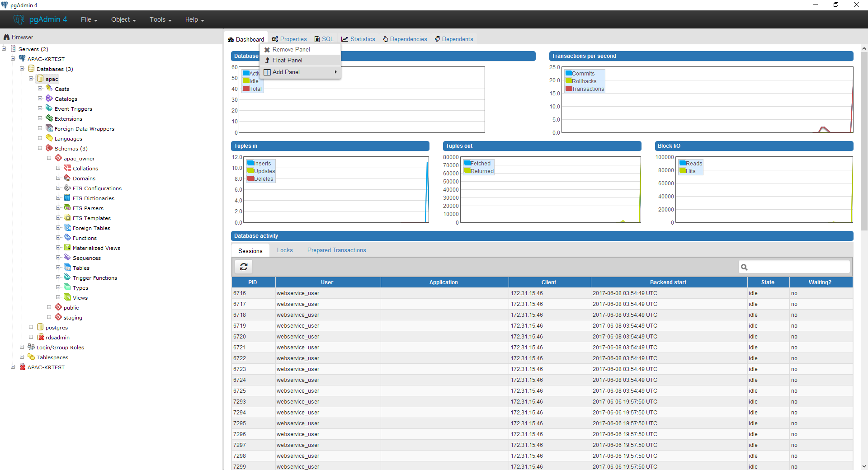Click the search magnifier icon in sessions
Viewport: 868px width, 470px height.
tap(744, 267)
